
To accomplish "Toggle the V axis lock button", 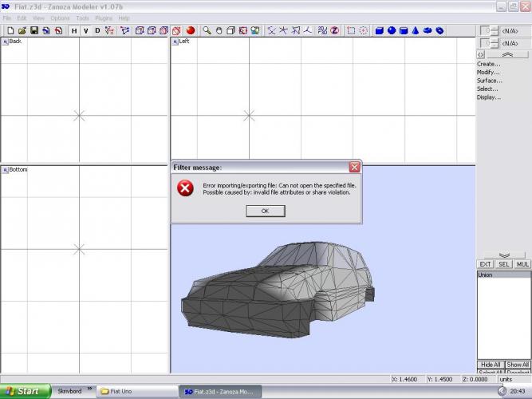I will pyautogui.click(x=85, y=30).
